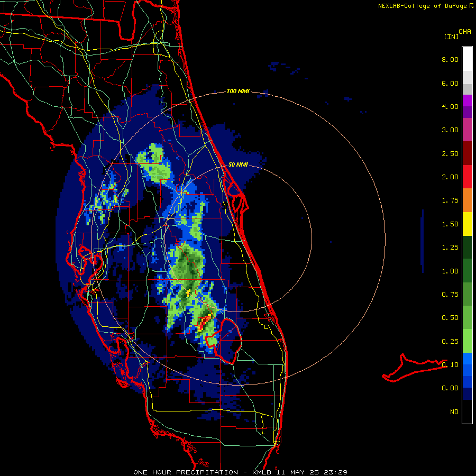Image resolution: width=476 pixels, height=476 pixels.
Task: Click the 2.00 legend value
Action: [450, 177]
